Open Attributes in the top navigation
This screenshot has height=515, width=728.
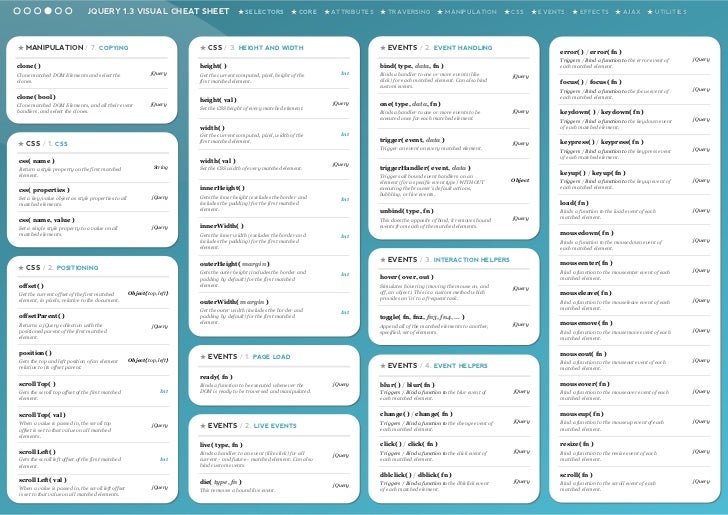349,12
